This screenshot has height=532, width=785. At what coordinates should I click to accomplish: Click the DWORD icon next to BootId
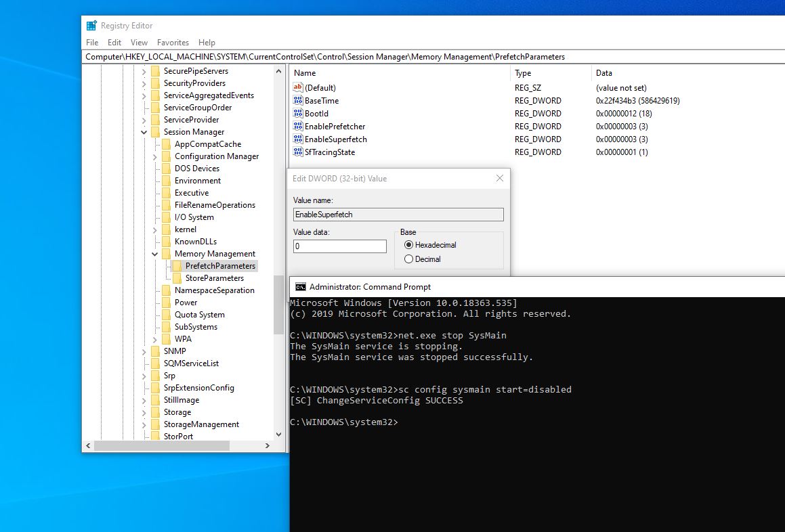(x=297, y=113)
